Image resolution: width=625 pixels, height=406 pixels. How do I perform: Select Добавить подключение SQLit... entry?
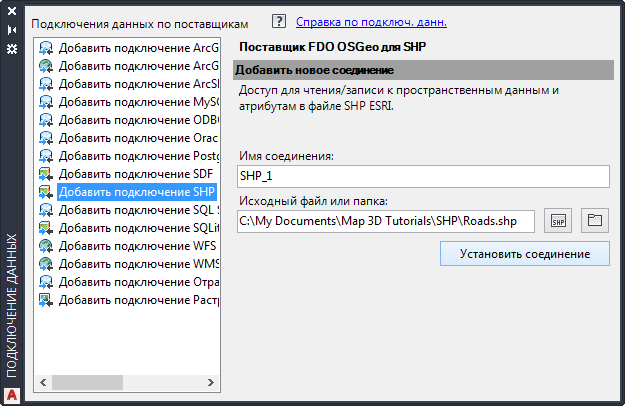click(139, 228)
